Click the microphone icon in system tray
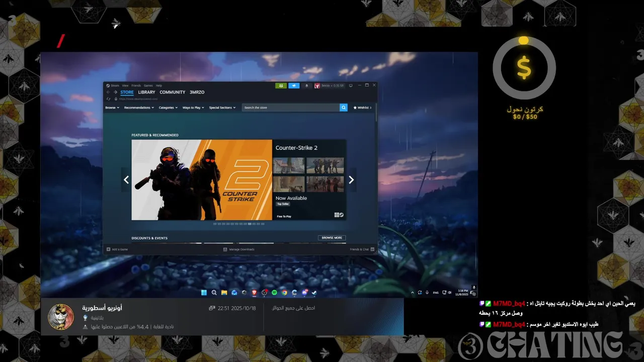The image size is (644, 362). [427, 292]
